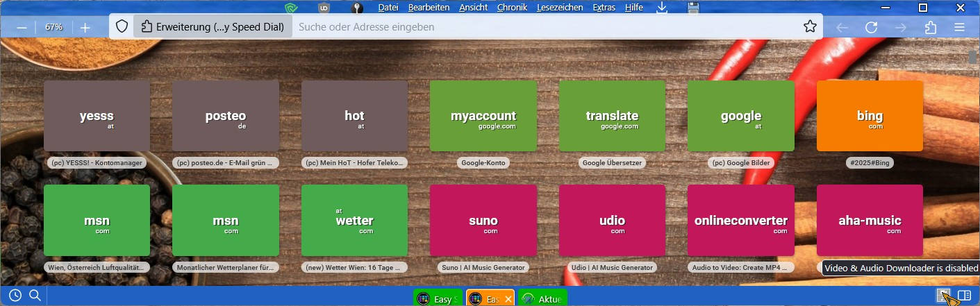Reset zoom at the 67% indicator

(53, 27)
